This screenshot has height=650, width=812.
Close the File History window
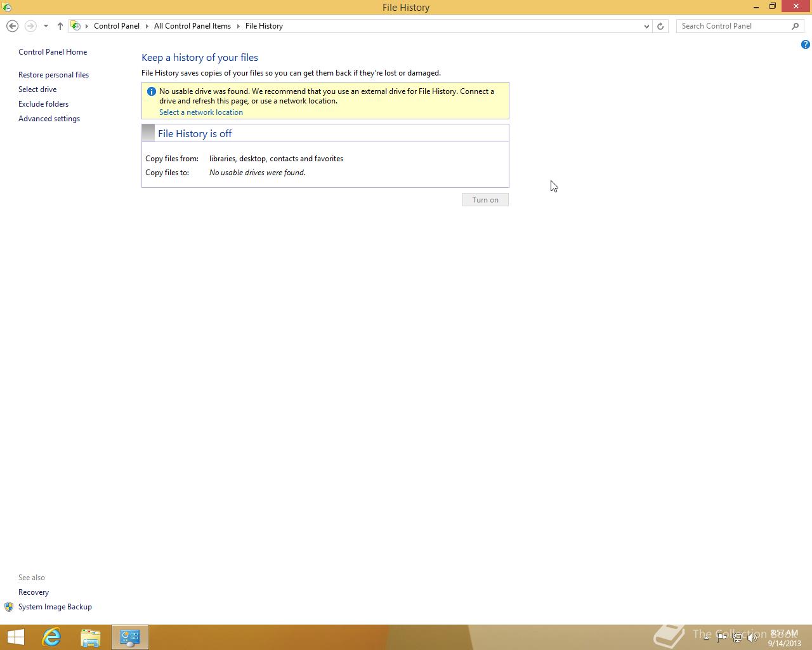pyautogui.click(x=796, y=6)
